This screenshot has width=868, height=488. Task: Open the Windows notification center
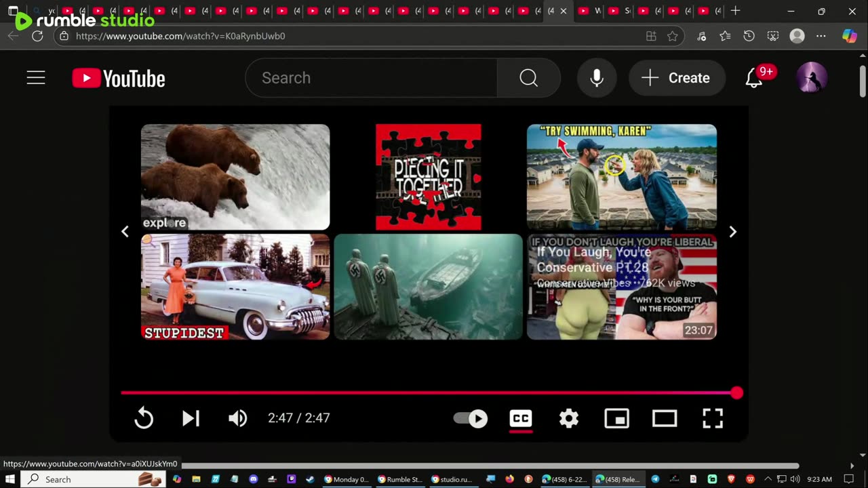848,479
